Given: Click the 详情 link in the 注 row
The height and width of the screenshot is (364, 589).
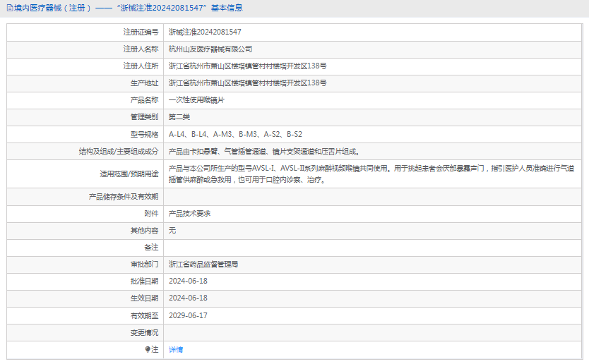Looking at the screenshot, I should click(x=175, y=350).
